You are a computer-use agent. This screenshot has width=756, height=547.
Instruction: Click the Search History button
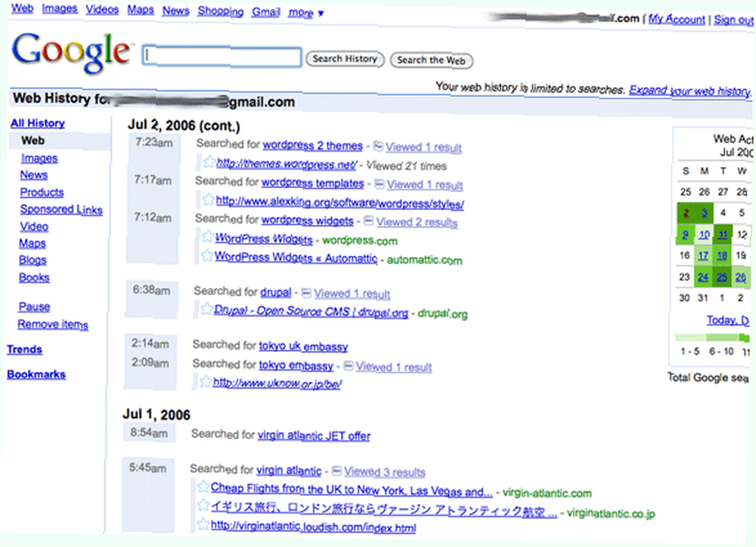pos(345,59)
